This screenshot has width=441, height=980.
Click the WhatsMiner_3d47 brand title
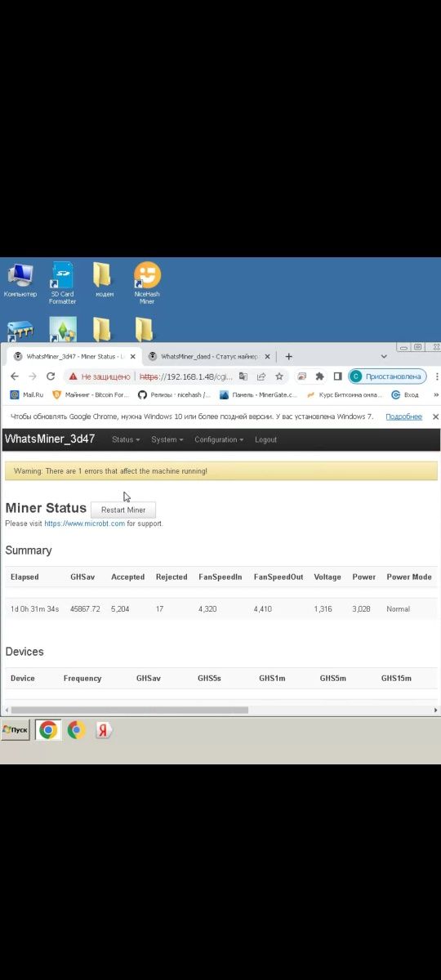50,439
